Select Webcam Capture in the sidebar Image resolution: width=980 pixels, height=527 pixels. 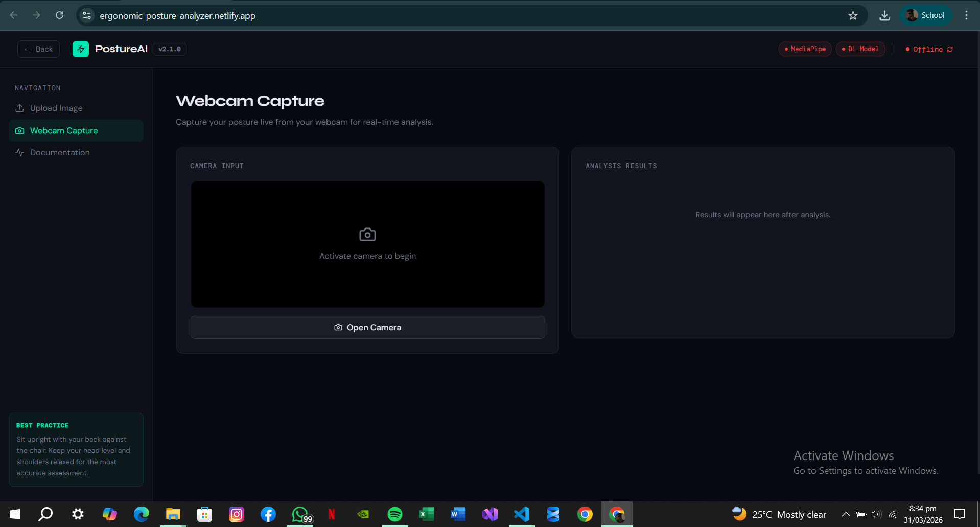click(64, 131)
